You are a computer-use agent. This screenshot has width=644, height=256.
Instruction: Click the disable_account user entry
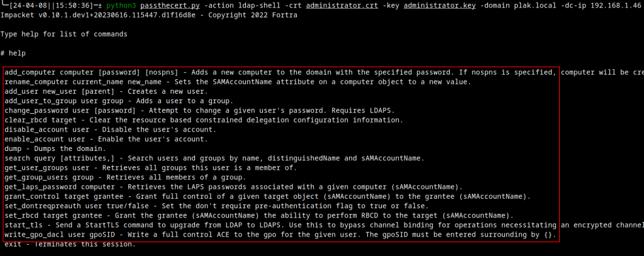point(111,130)
